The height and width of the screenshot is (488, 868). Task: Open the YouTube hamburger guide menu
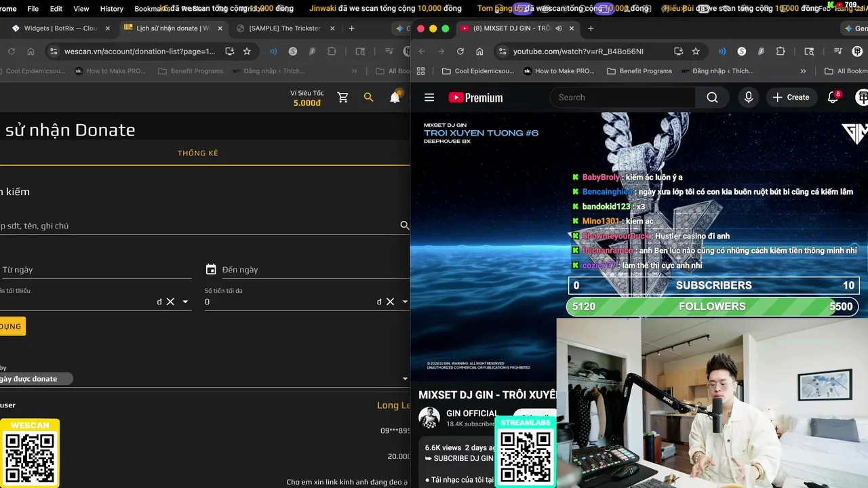(429, 98)
